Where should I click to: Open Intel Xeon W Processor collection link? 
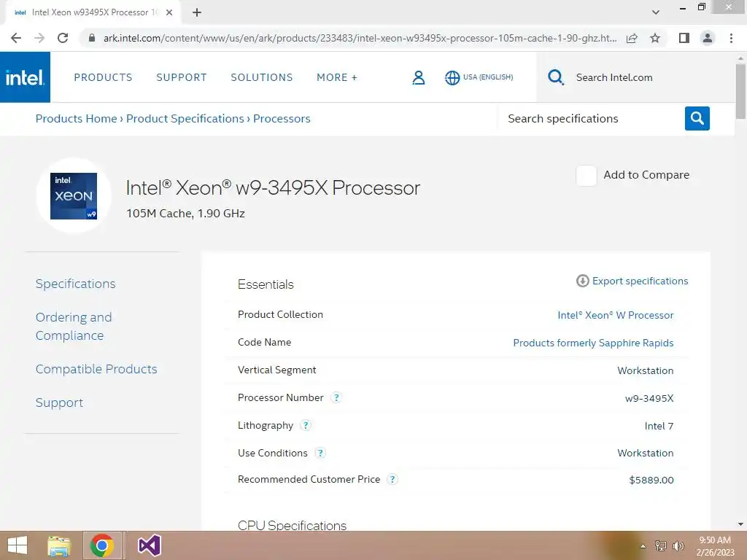coord(616,315)
